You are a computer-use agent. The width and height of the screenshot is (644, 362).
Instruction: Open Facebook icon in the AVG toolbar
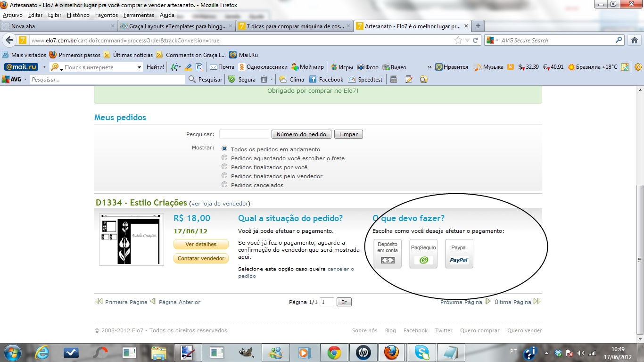pos(327,79)
